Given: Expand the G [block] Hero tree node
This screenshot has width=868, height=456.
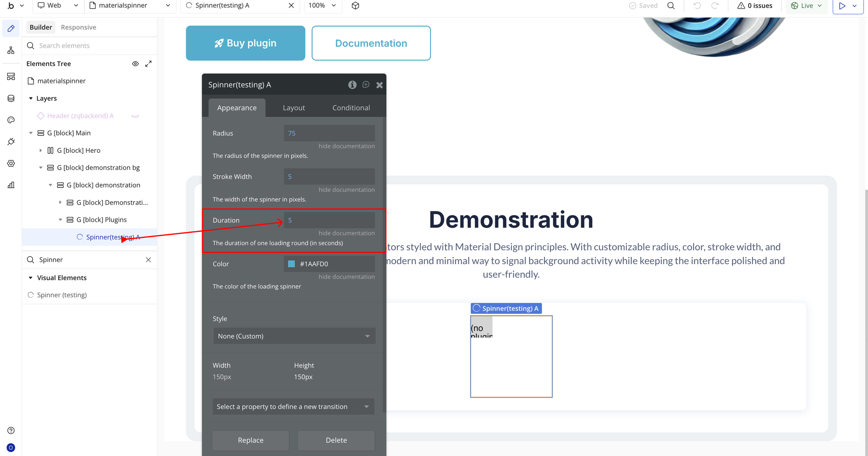Looking at the screenshot, I should click(41, 150).
